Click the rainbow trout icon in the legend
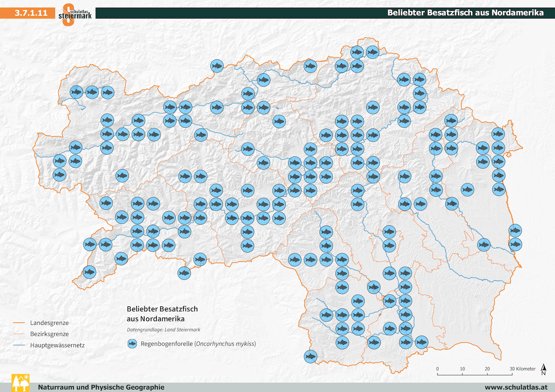This screenshot has width=555, height=392. tap(132, 344)
